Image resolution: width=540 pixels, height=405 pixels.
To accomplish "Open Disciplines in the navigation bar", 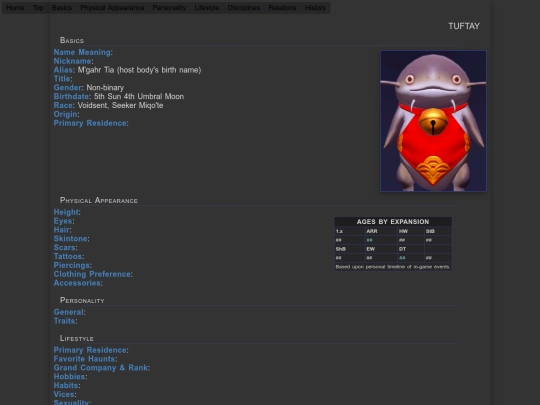I will point(244,8).
